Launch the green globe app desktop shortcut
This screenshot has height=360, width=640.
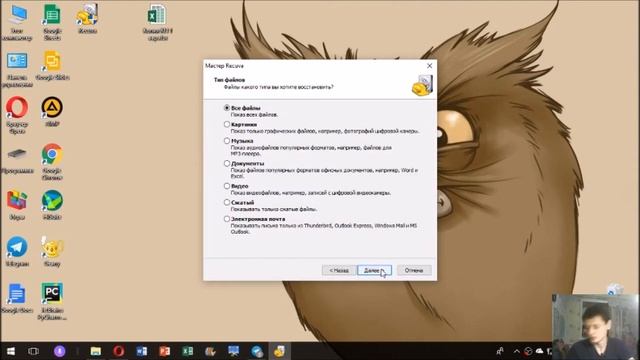[52, 205]
